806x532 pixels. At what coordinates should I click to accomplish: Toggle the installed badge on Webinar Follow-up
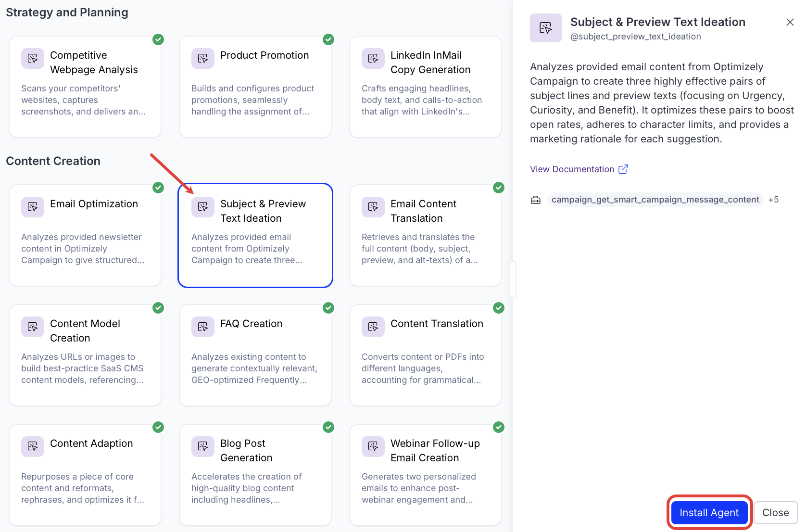[498, 427]
